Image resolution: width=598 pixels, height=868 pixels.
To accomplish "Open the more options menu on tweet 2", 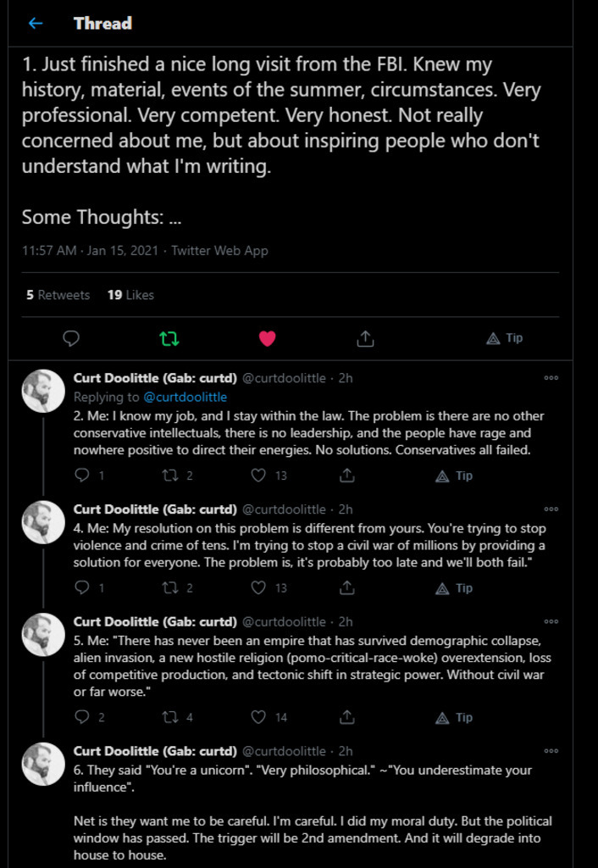I will (x=551, y=378).
